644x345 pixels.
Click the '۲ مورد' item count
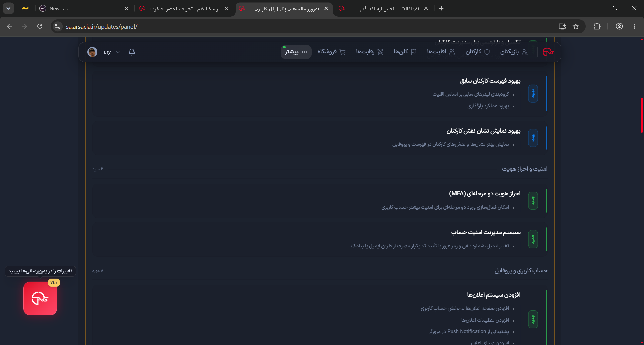[98, 169]
